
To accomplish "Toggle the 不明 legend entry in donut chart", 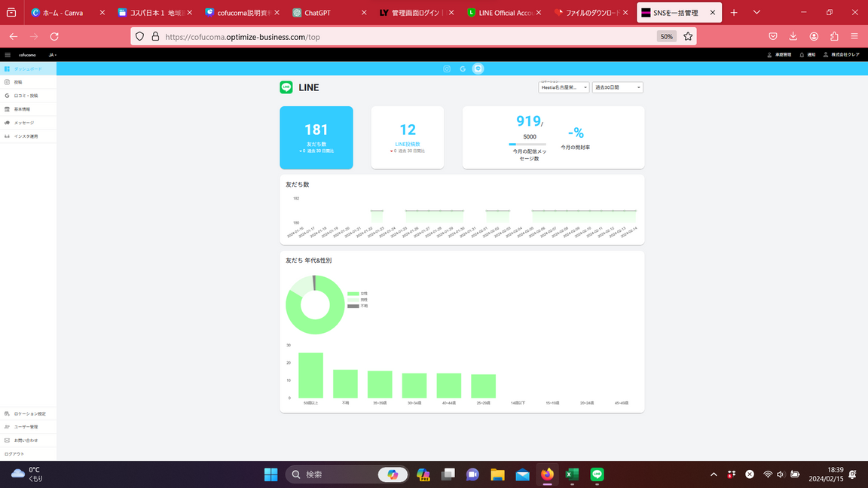I will click(x=358, y=307).
